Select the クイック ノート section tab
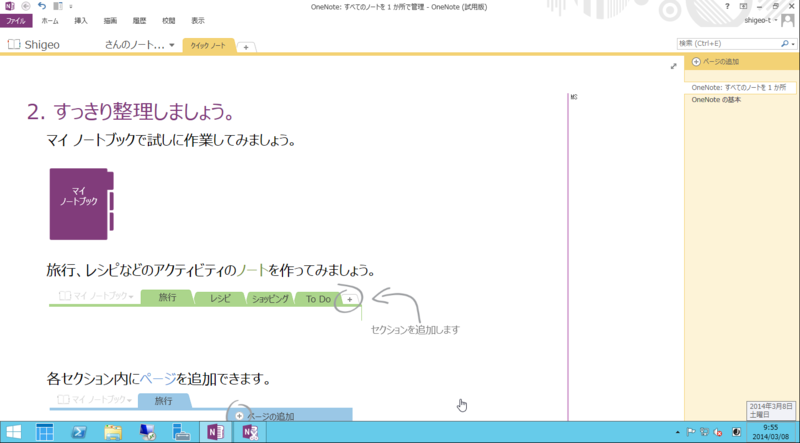800x443 pixels. pyautogui.click(x=208, y=45)
